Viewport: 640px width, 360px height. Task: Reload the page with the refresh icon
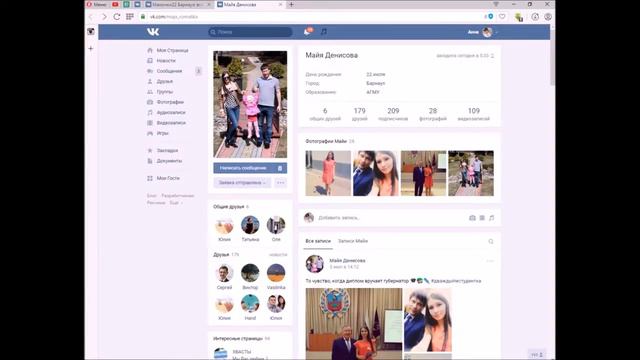(117, 17)
